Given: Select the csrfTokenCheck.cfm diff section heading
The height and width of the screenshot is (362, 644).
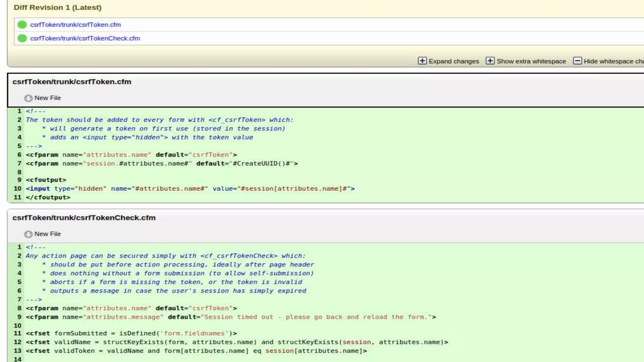Looking at the screenshot, I should coord(84,218).
